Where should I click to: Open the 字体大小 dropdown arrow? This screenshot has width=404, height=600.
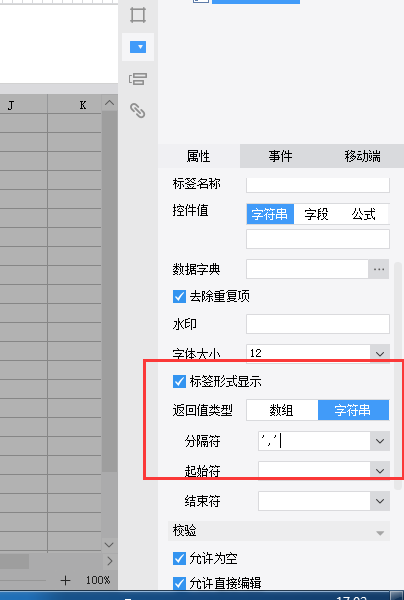pos(380,353)
